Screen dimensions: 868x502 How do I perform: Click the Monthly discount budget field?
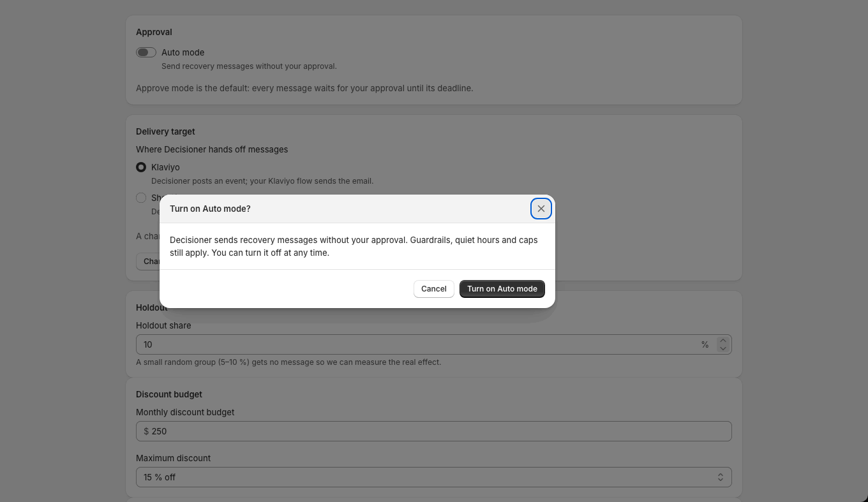tap(434, 431)
